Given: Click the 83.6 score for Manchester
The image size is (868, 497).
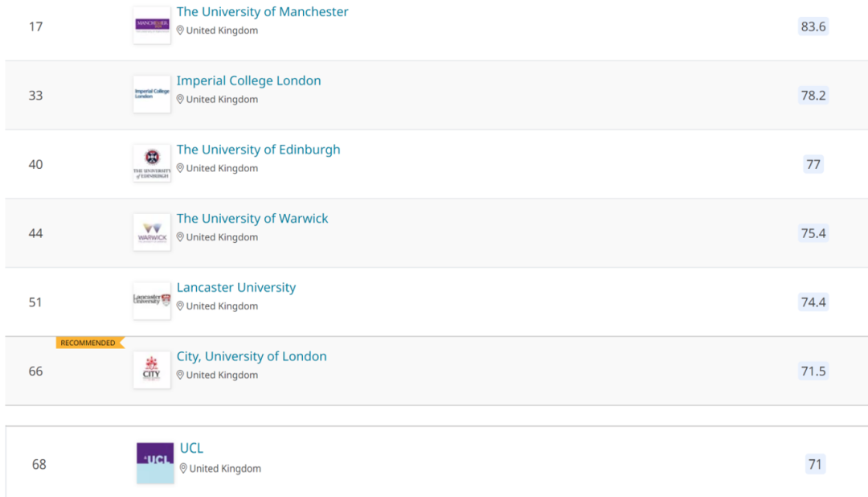Looking at the screenshot, I should tap(813, 27).
